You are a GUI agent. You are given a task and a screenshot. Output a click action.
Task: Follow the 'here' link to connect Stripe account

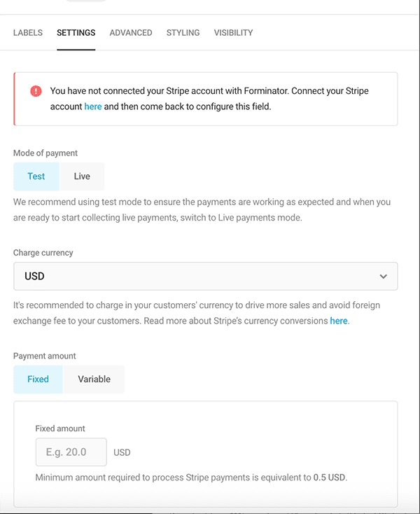pyautogui.click(x=92, y=107)
